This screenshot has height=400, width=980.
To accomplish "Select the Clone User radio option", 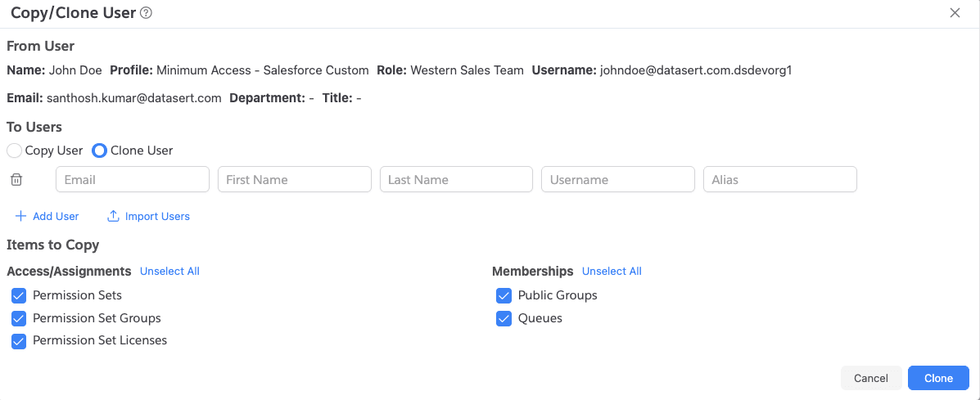I will pyautogui.click(x=100, y=151).
